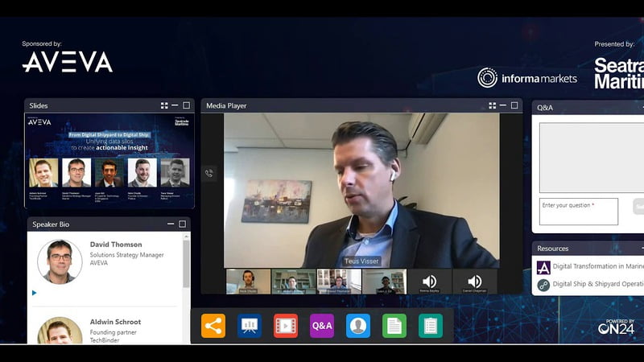Viewport: 644px width, 362px height.
Task: Click the main Teus Visser video feed
Action: [361, 191]
